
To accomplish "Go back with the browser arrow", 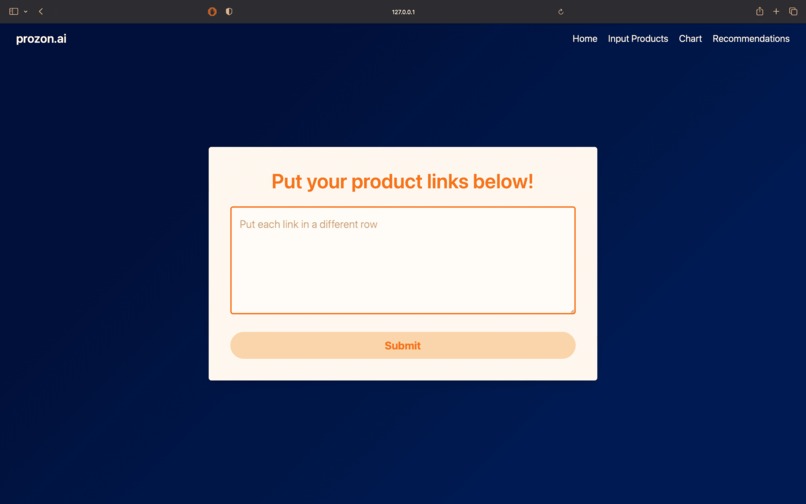I will (x=41, y=11).
